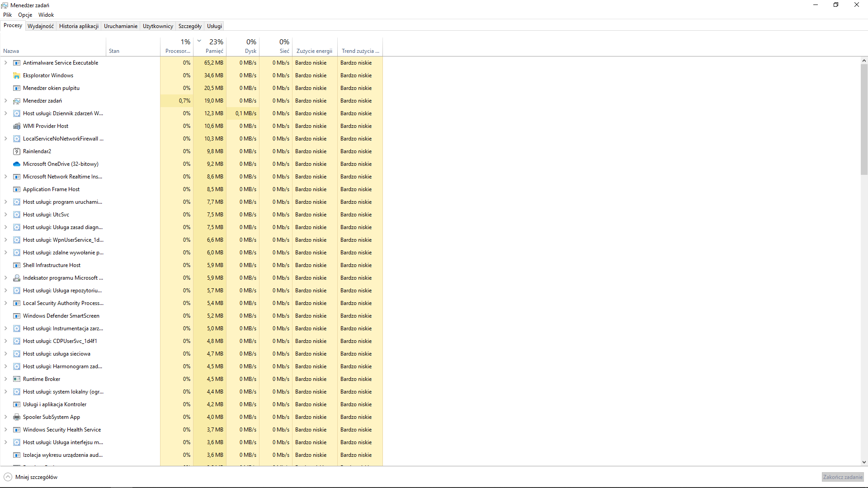Click the Eksplorator Windows folder icon
This screenshot has width=868, height=488.
coord(17,75)
